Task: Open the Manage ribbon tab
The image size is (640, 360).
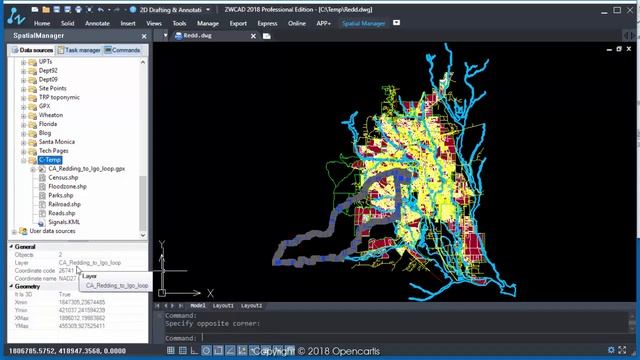Action: (x=208, y=23)
